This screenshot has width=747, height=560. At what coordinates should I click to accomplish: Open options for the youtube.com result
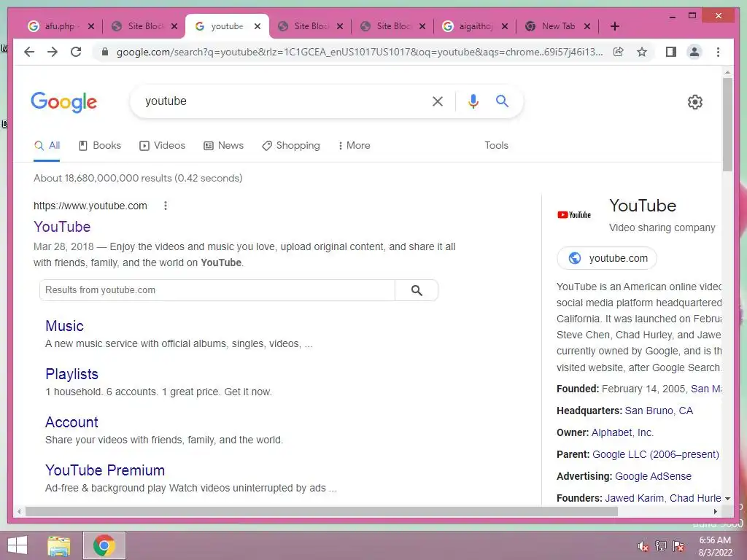166,206
